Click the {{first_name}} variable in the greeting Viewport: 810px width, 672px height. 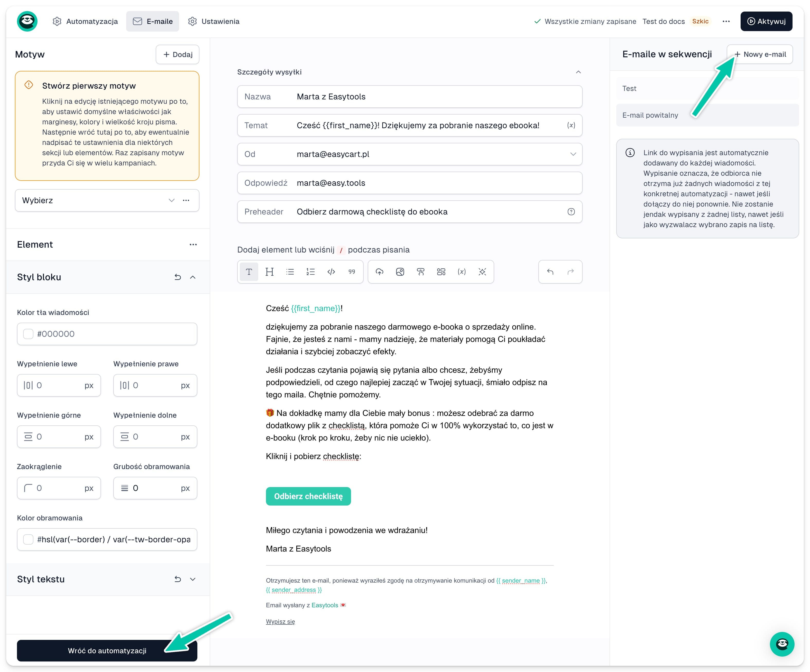click(316, 309)
